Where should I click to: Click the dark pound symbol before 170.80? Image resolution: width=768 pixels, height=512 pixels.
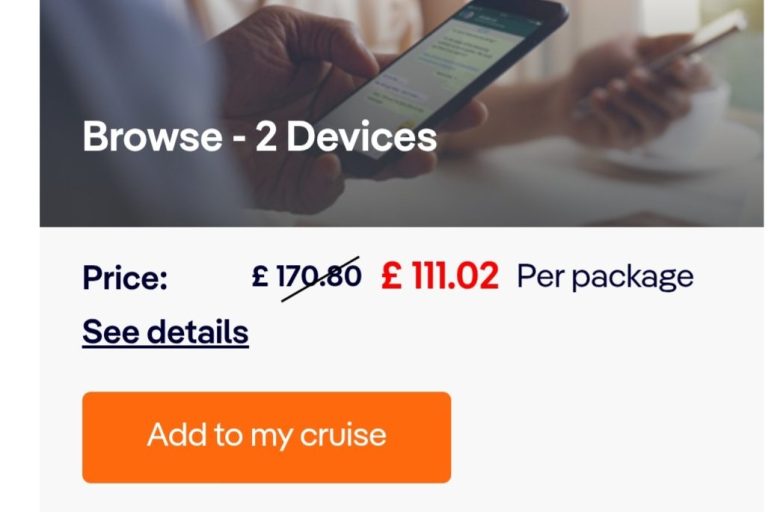261,276
